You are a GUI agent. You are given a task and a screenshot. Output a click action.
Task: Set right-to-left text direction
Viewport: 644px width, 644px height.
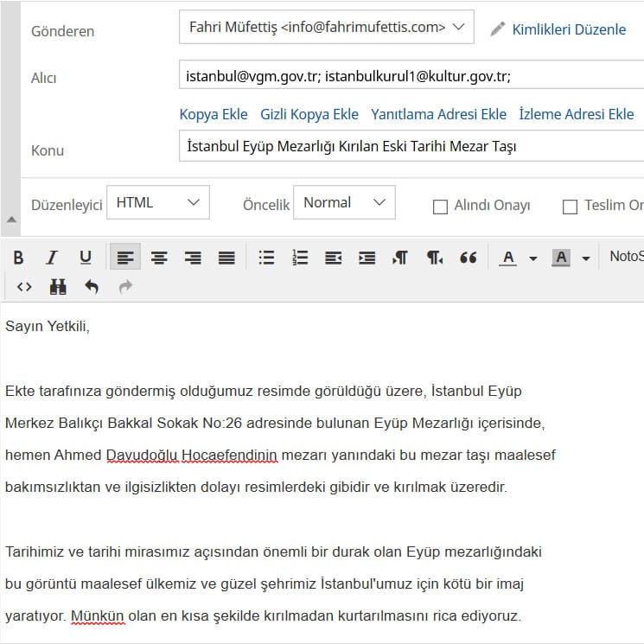[435, 258]
